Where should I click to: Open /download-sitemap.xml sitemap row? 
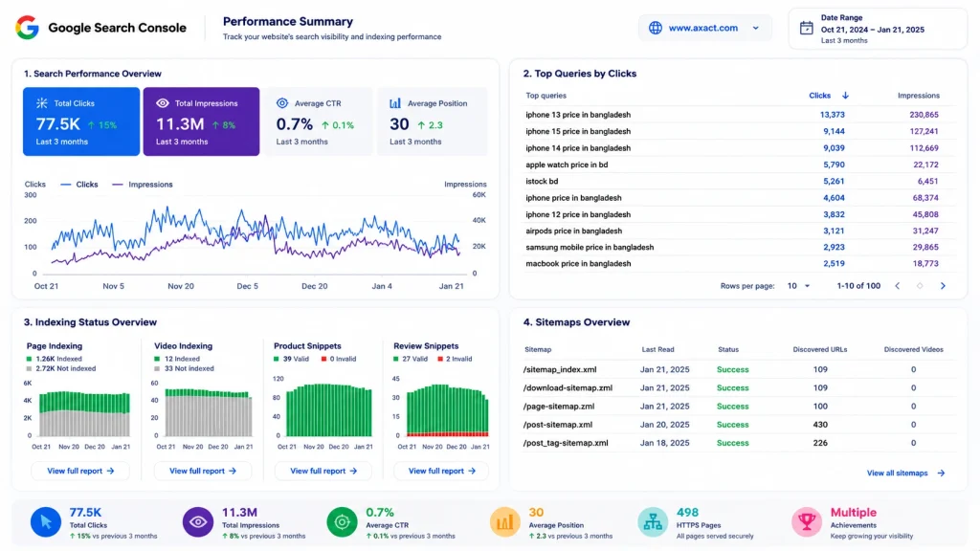click(x=739, y=388)
